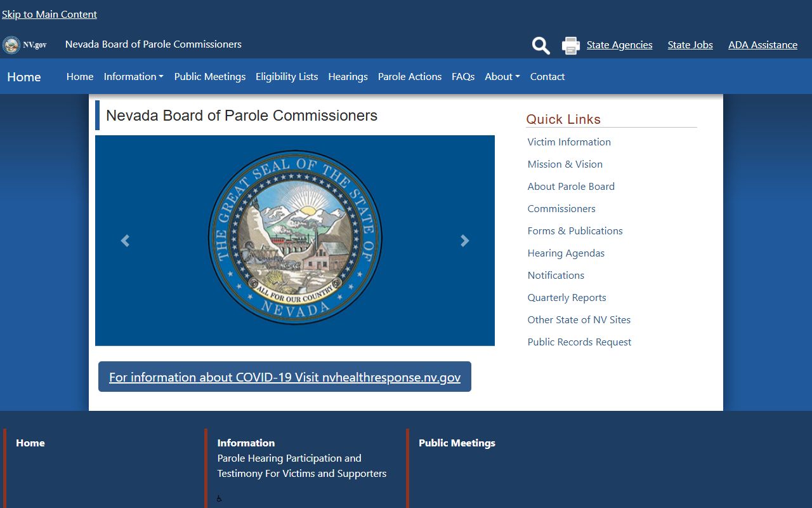Go to Hearings page
The height and width of the screenshot is (508, 812).
348,76
